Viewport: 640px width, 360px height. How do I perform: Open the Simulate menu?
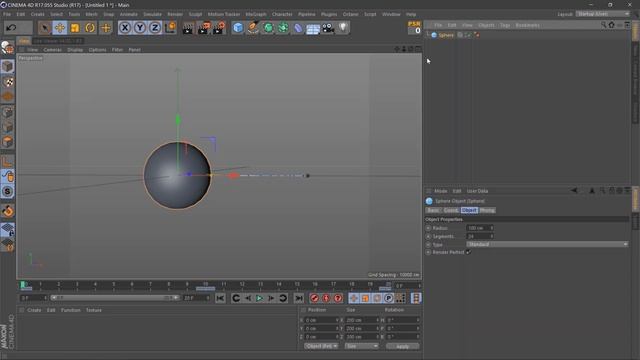tap(152, 14)
